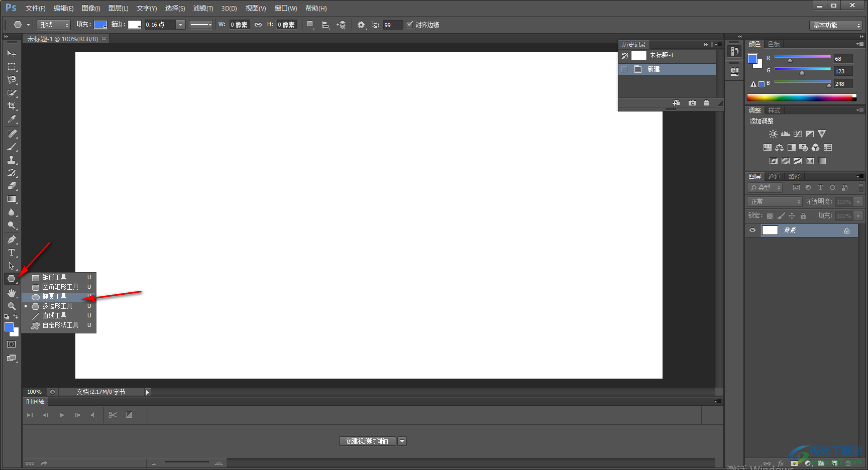The image size is (868, 470).
Task: Delete current state trash icon in History
Action: click(x=706, y=103)
